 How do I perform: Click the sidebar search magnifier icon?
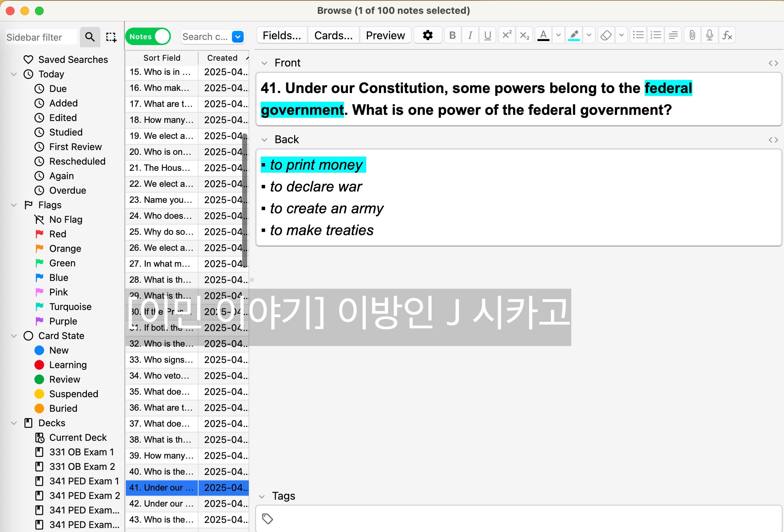pyautogui.click(x=90, y=37)
